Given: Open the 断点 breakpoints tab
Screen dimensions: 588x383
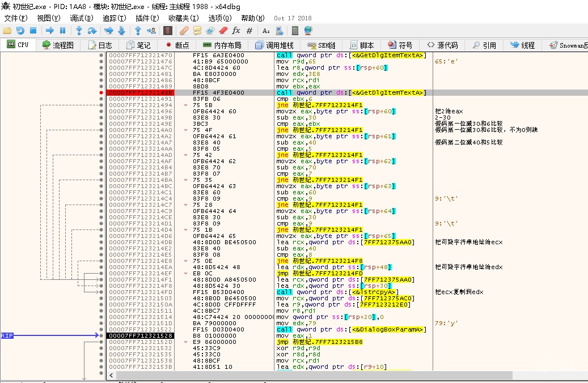Looking at the screenshot, I should (x=177, y=45).
